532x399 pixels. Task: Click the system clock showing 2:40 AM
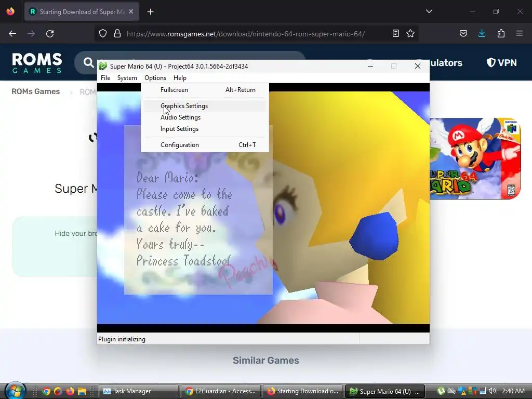pyautogui.click(x=513, y=391)
